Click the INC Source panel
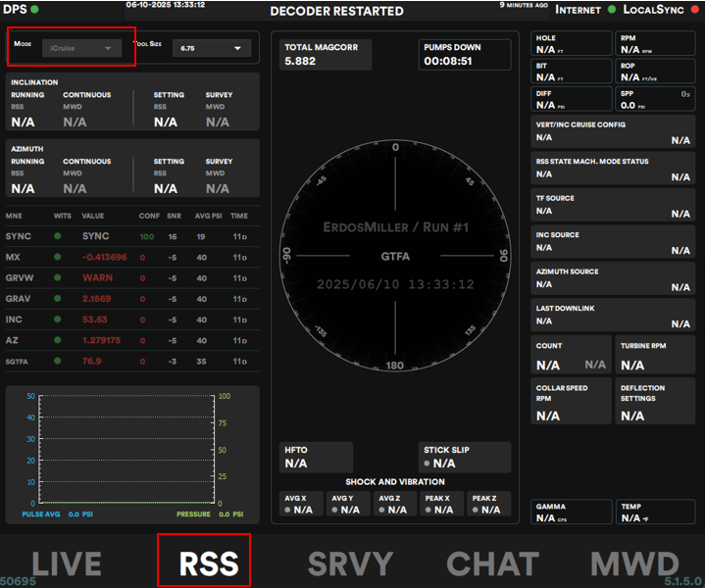The width and height of the screenshot is (705, 588). [x=613, y=241]
